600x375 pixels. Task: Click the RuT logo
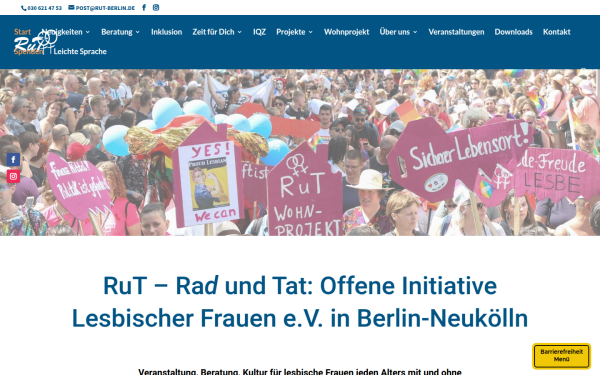pyautogui.click(x=36, y=42)
